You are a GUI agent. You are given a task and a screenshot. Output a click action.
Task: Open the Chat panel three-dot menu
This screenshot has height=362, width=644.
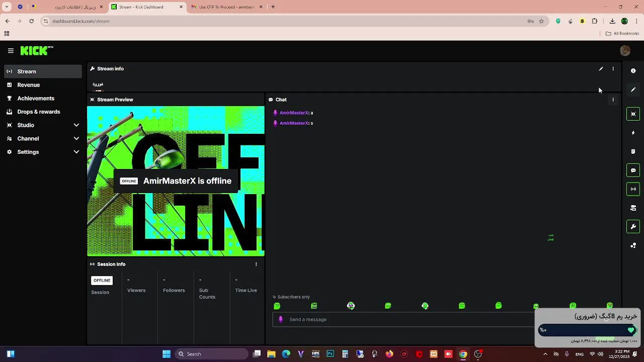613,100
